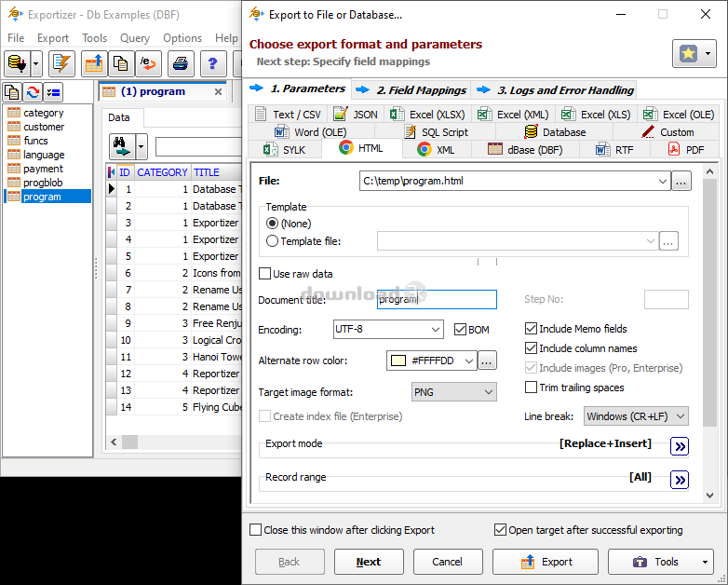Open the Target image format PNG dropdown
This screenshot has width=728, height=585.
489,392
